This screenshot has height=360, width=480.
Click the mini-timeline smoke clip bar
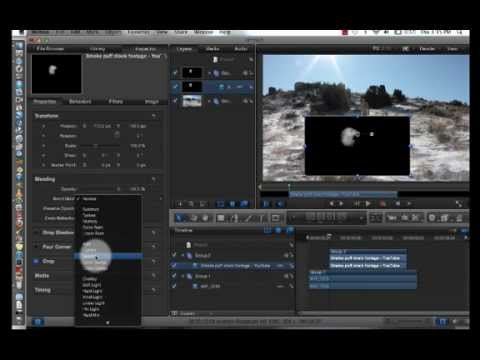[343, 194]
